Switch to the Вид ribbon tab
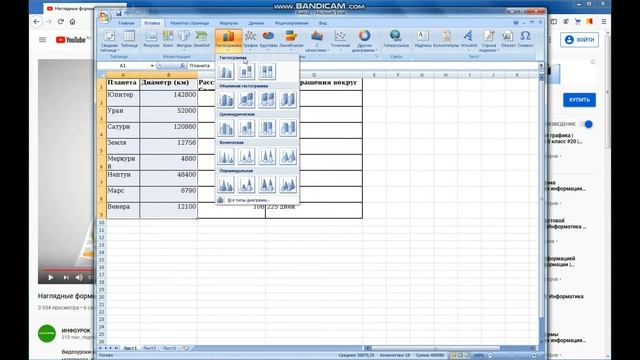Screen dimensions: 640x360 point(322,23)
